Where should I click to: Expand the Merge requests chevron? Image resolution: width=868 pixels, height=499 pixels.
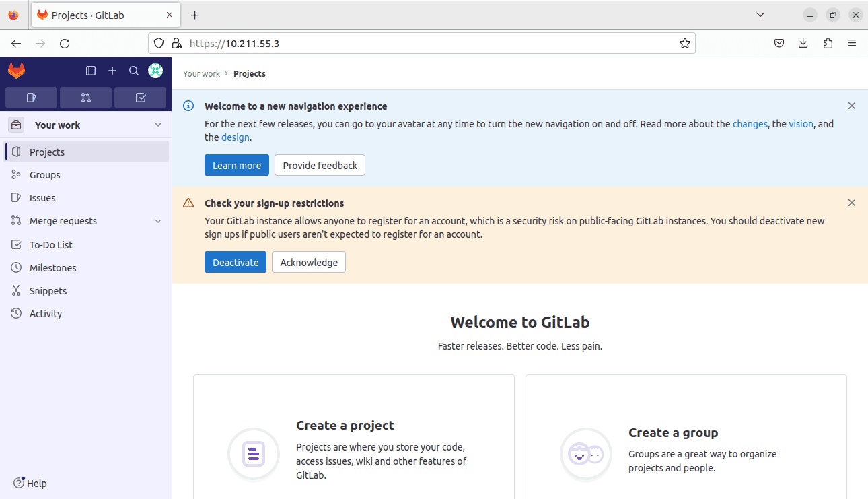coord(158,221)
